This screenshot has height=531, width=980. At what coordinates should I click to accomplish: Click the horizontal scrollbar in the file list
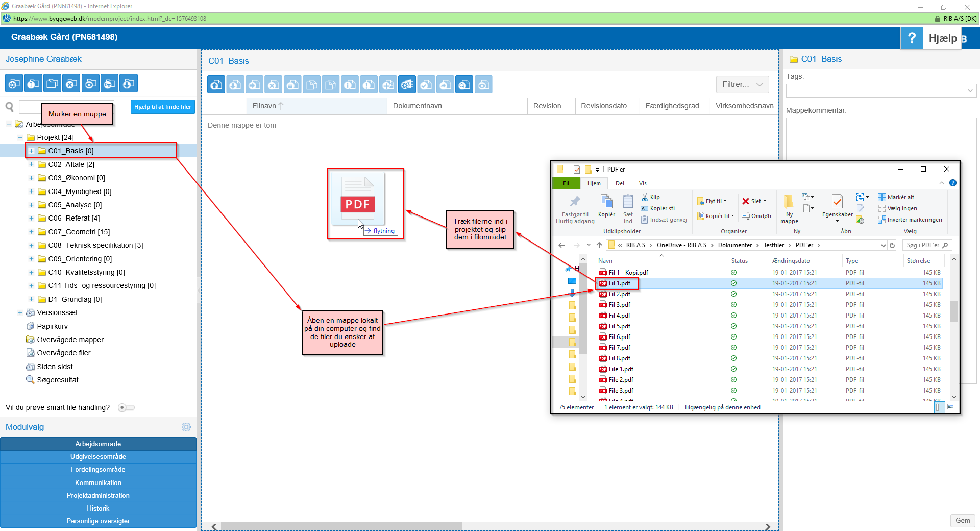point(341,526)
